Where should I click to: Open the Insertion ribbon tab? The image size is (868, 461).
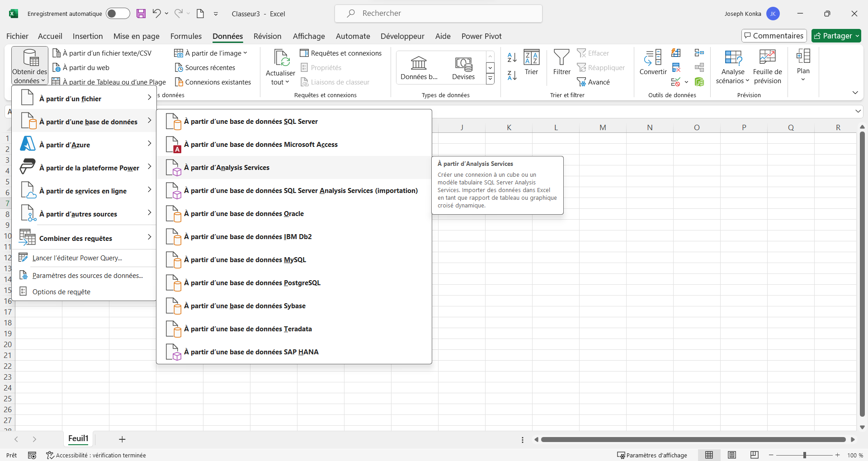tap(88, 36)
